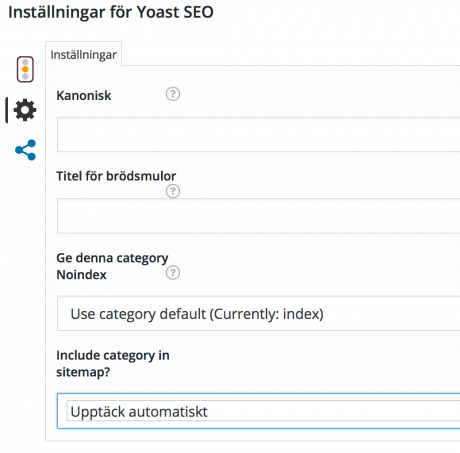
Task: Click the Inställningar för Yoast SEO heading
Action: 111,12
